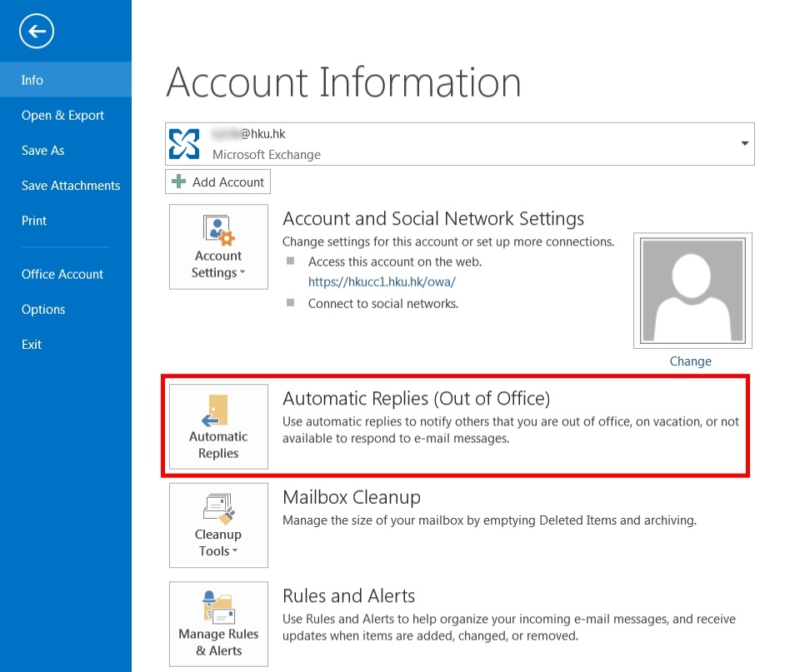Go to Office Account settings

(x=62, y=274)
